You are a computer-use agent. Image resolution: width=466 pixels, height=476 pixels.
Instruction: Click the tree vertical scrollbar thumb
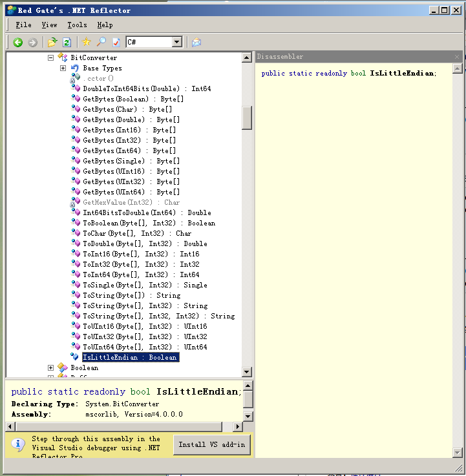point(247,118)
